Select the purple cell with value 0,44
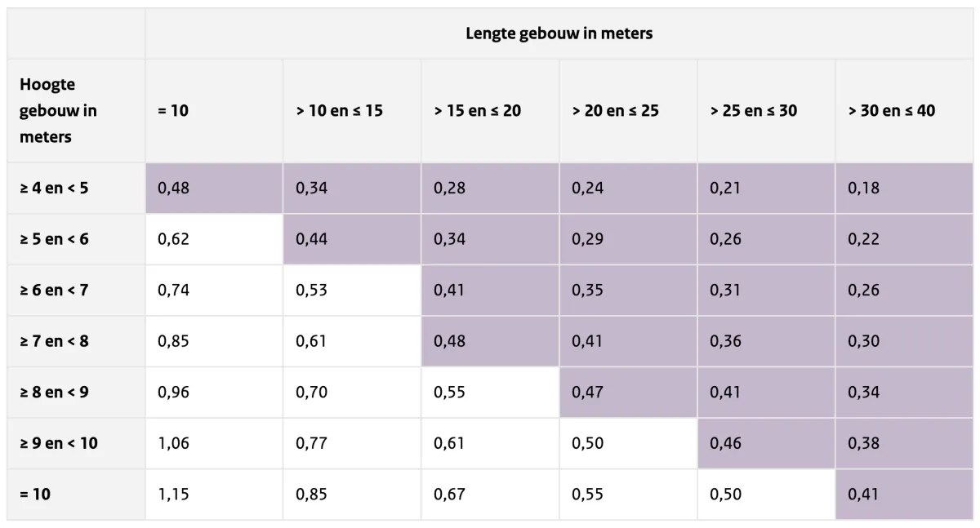This screenshot has width=980, height=528. (x=311, y=239)
